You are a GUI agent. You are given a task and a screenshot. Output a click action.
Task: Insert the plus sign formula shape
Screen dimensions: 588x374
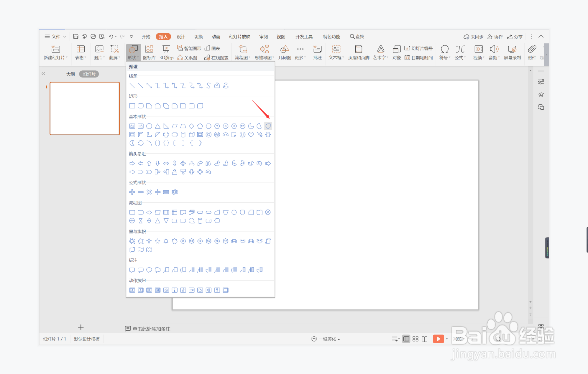click(x=132, y=192)
